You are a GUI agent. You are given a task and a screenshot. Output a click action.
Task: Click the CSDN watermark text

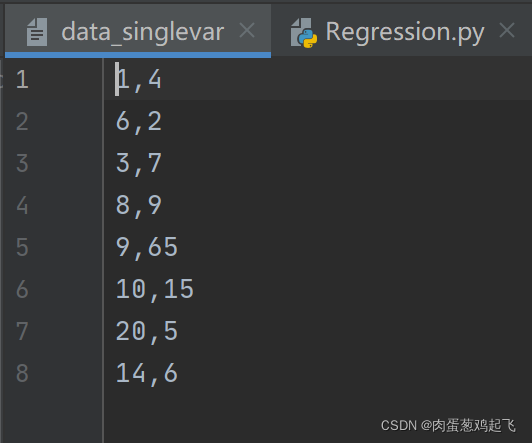pyautogui.click(x=448, y=425)
